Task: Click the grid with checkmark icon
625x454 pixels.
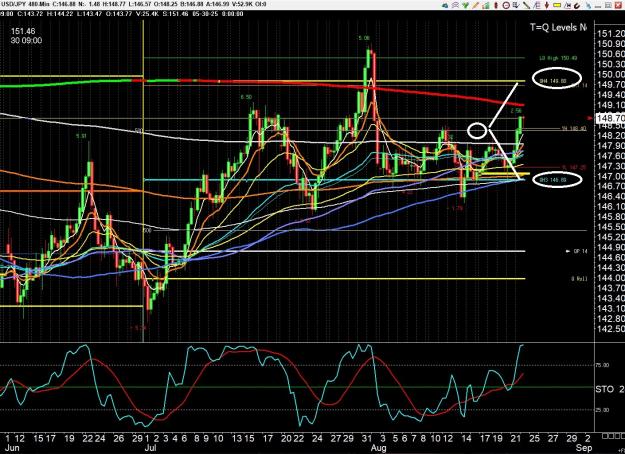Action: 516,5
